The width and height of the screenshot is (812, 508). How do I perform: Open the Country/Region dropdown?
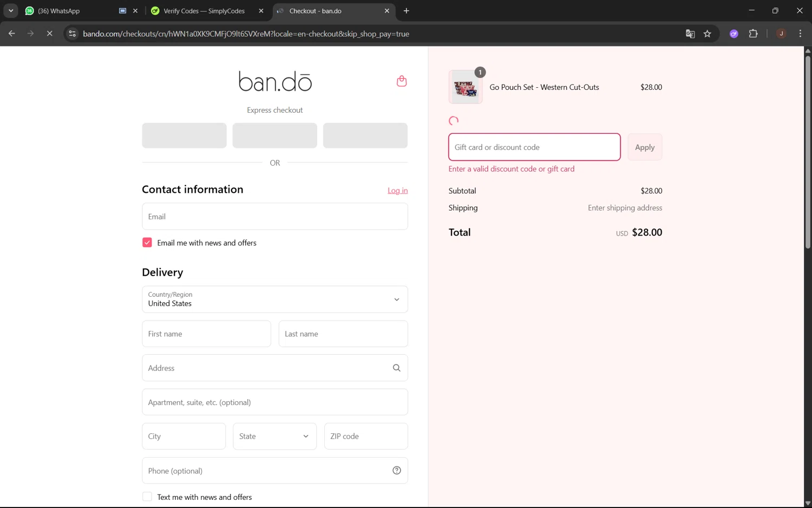pyautogui.click(x=275, y=299)
